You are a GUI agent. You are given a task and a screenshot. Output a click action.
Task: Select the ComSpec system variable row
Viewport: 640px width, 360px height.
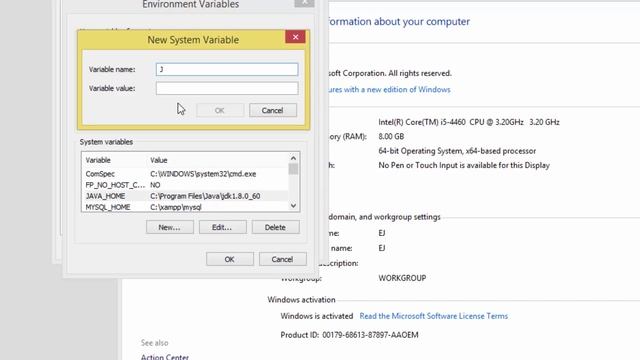185,174
